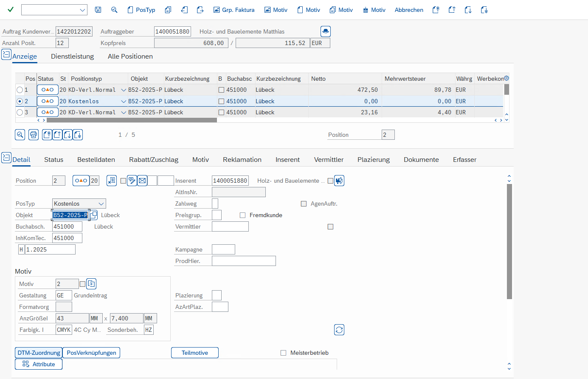Click the status icon in Detail Position line
588x379 pixels.
pyautogui.click(x=81, y=181)
